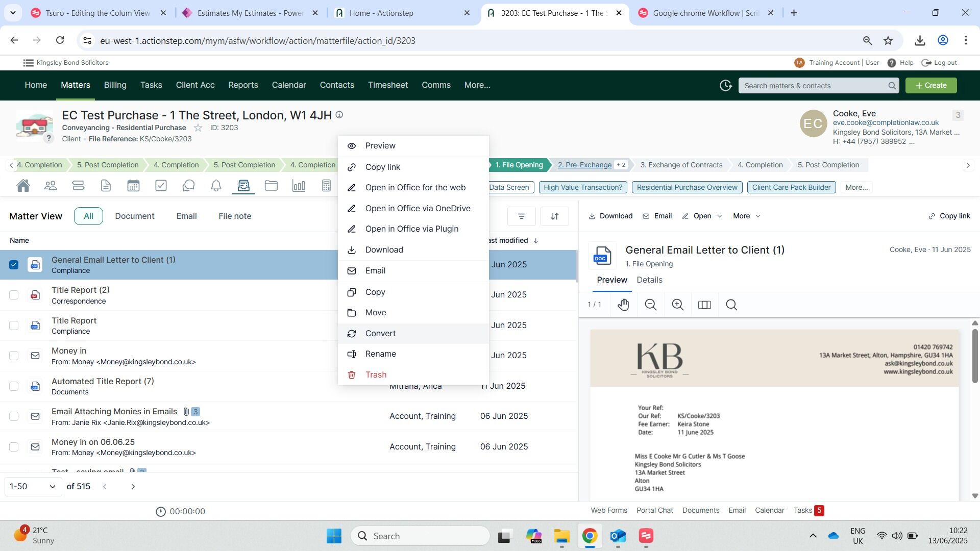Viewport: 980px width, 551px height.
Task: Tick the checkbox for Title Report (2)
Action: [x=14, y=295]
